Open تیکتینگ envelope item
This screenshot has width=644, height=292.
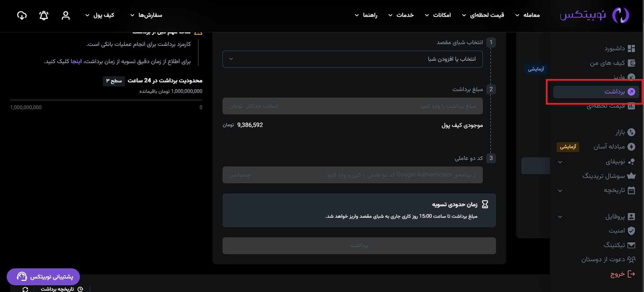pyautogui.click(x=619, y=245)
